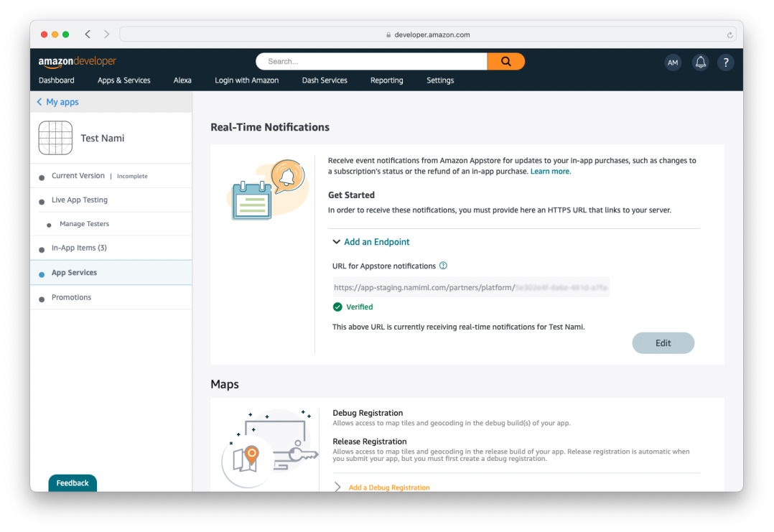
Task: Open Manage Testers in sidebar
Action: (x=85, y=224)
